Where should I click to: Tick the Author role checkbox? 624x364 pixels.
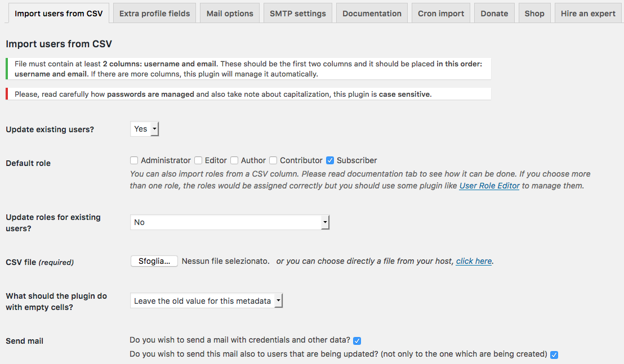234,160
